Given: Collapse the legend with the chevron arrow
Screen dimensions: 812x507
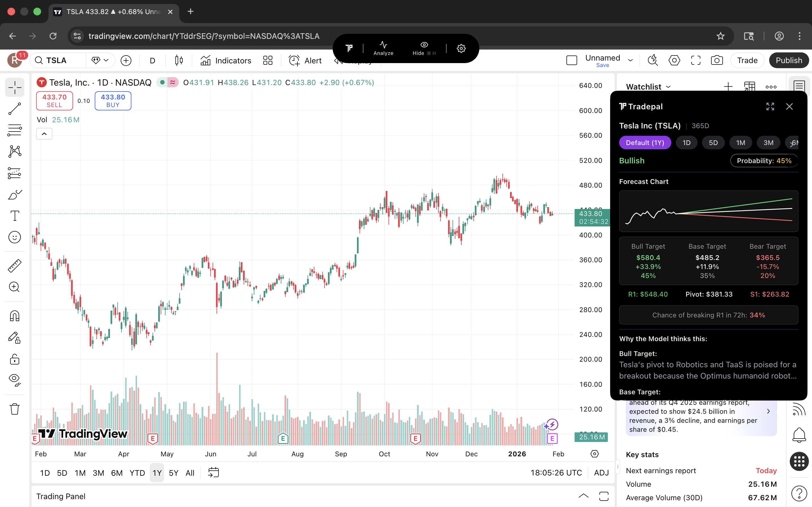Looking at the screenshot, I should coord(44,134).
